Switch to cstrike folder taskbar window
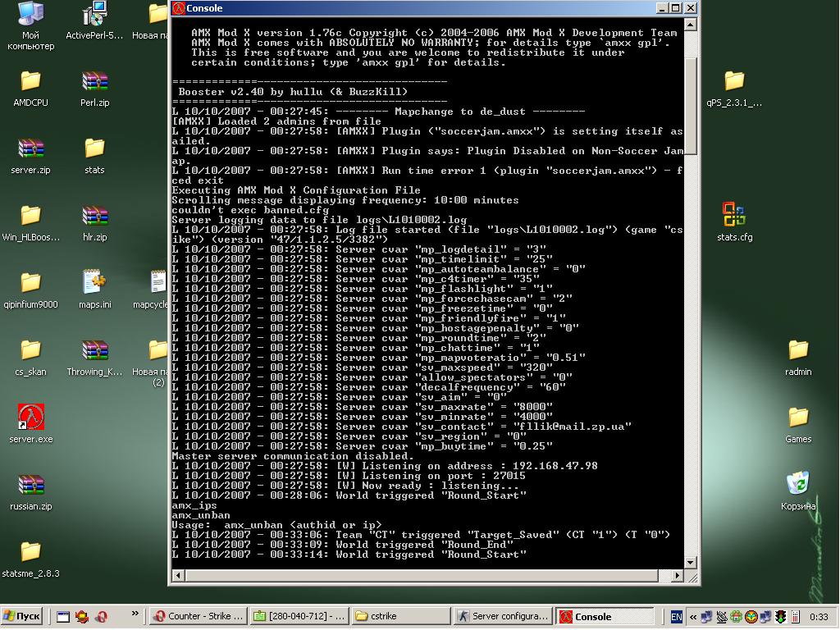 (x=400, y=617)
